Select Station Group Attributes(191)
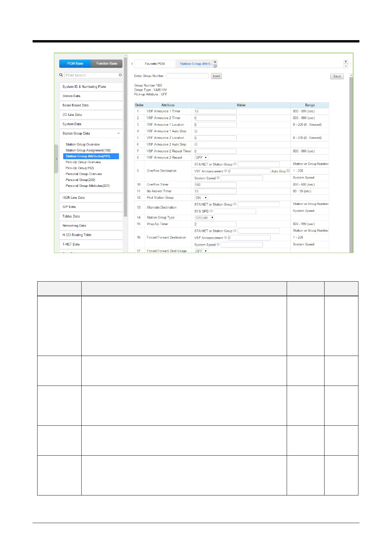 coord(91,156)
